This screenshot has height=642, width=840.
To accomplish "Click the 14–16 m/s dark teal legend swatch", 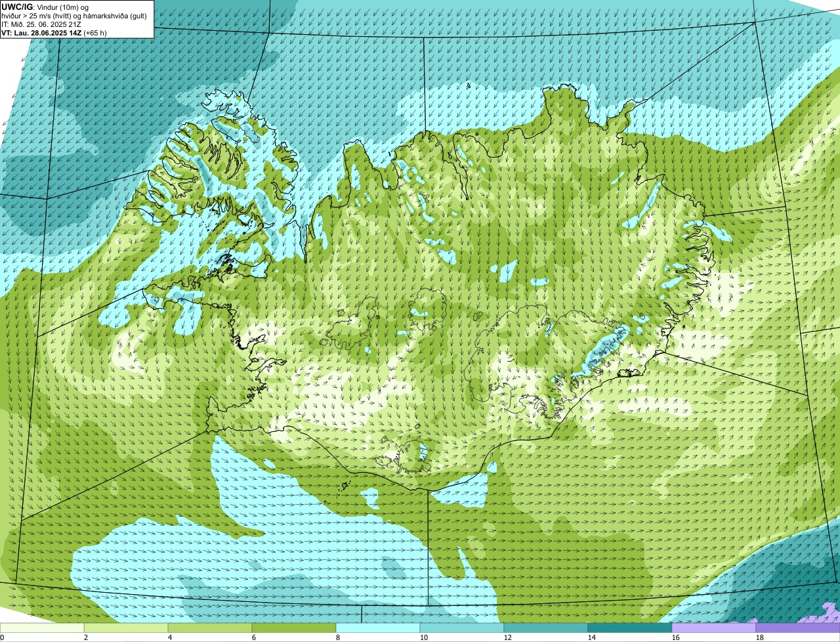I will click(x=630, y=628).
